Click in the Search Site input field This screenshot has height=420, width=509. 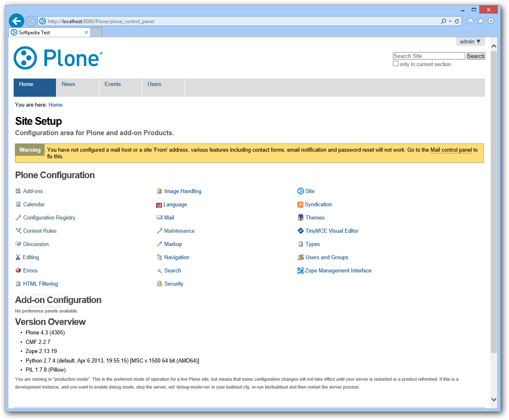coord(429,56)
